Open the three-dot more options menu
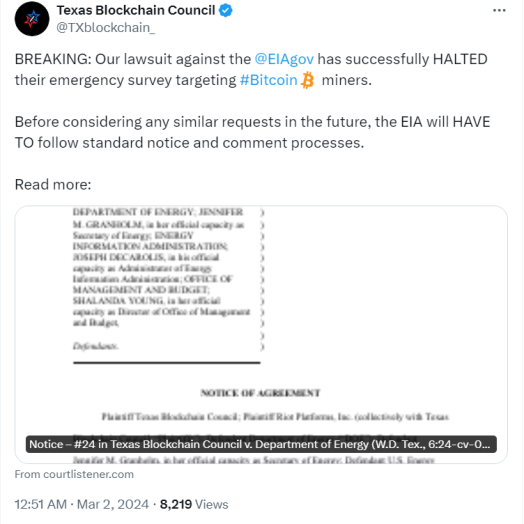524x524 pixels. click(499, 10)
